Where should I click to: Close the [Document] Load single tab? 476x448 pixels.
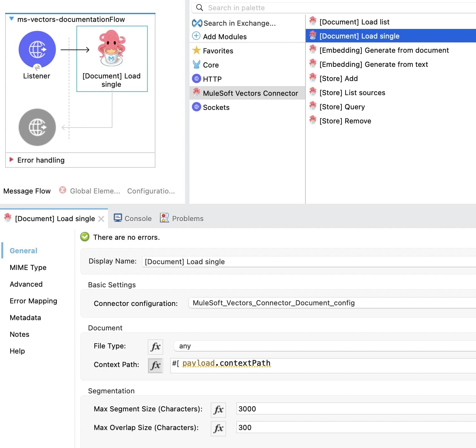[x=101, y=219]
